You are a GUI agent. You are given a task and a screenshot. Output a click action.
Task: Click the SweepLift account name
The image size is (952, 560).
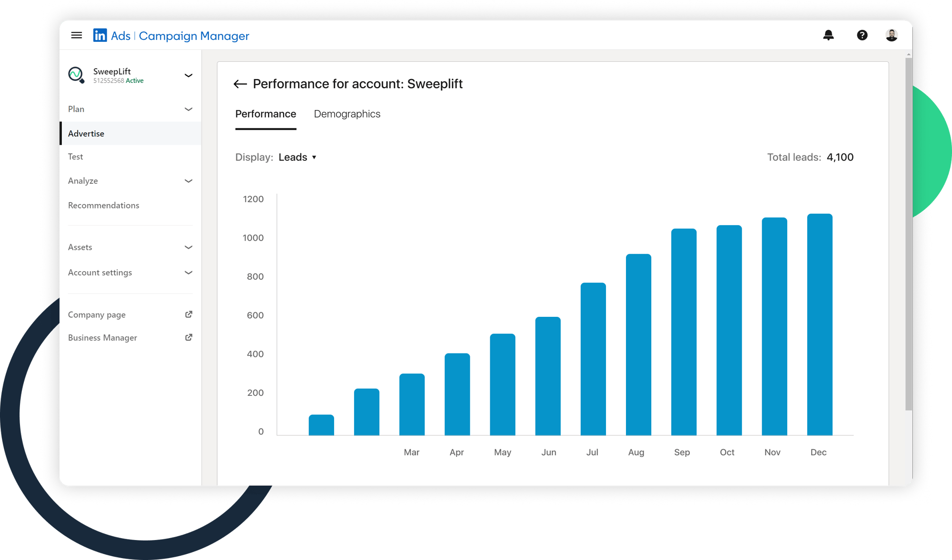[112, 71]
